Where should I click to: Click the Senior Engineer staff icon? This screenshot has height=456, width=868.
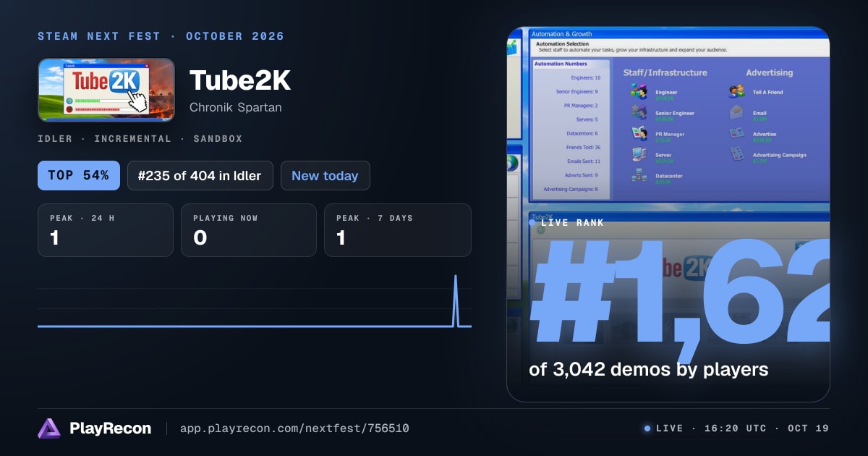click(639, 113)
